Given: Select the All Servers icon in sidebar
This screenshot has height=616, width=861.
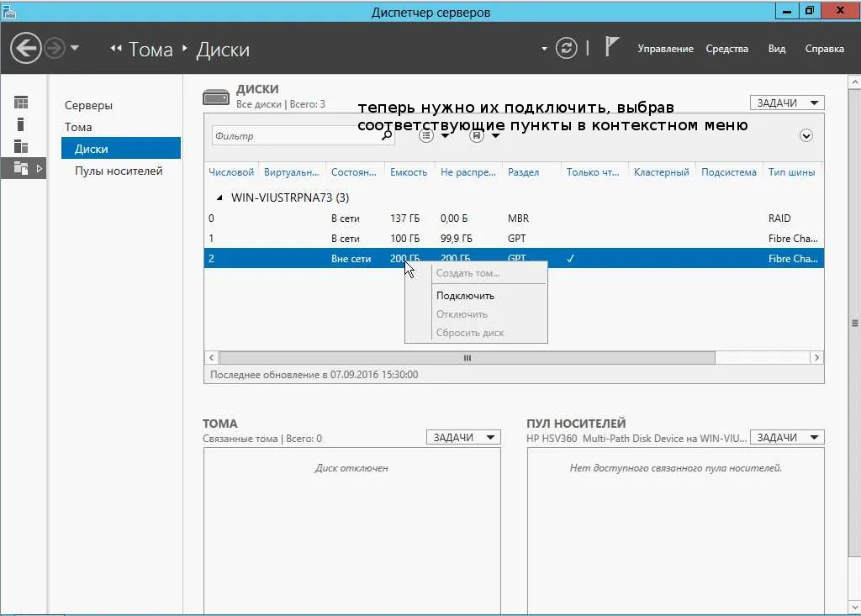Looking at the screenshot, I should [21, 146].
